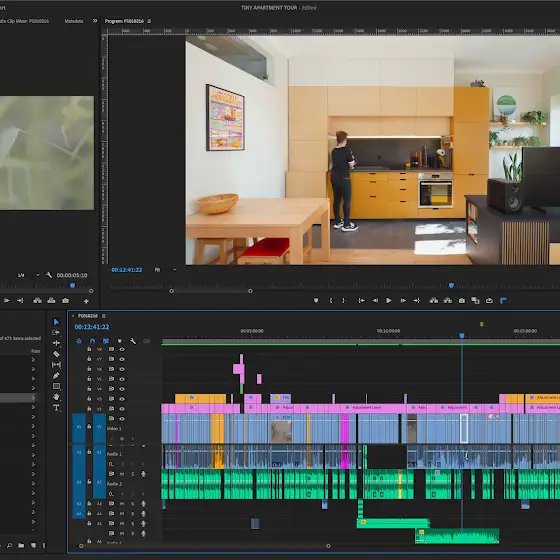Select the Ripple Edit tool
The height and width of the screenshot is (560, 560).
pos(56,343)
